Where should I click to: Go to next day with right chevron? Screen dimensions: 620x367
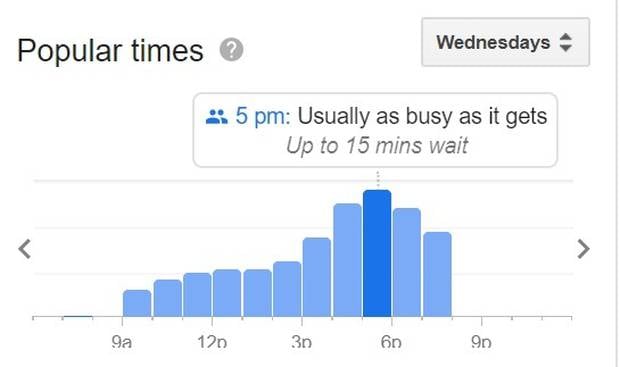click(x=584, y=249)
